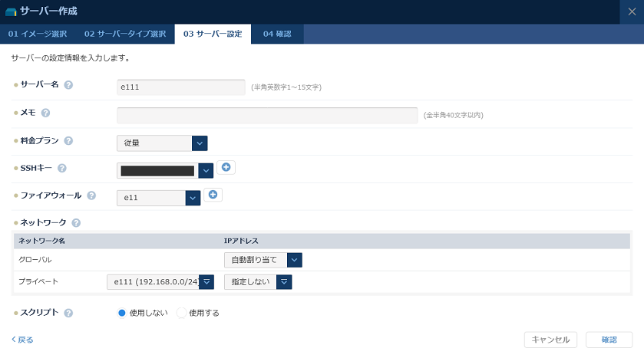Select 使用しない script radio button
This screenshot has height=358, width=644.
pos(122,313)
